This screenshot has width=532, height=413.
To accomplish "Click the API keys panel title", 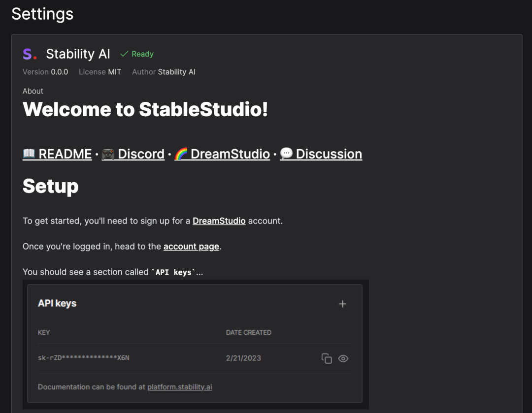I will (x=57, y=303).
